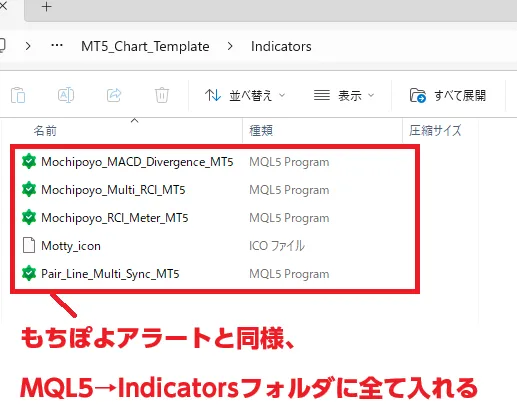Open the 表示 view dropdown
Image resolution: width=517 pixels, height=411 pixels.
coord(344,96)
